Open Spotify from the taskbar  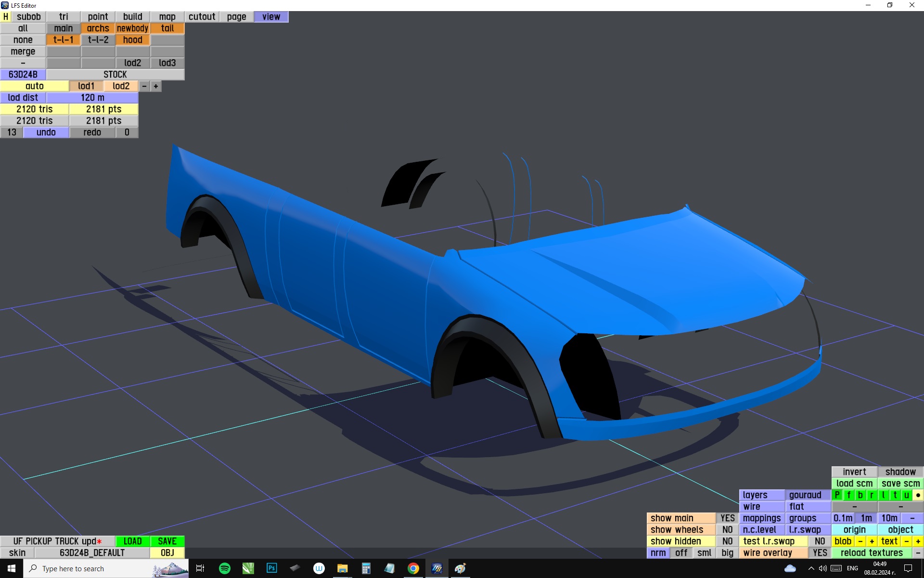pos(224,568)
